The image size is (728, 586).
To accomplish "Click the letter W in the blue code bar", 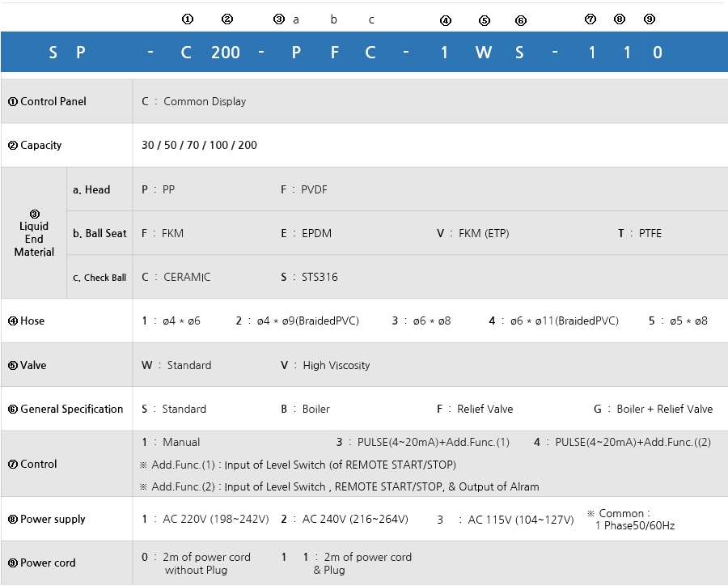I will 483,53.
